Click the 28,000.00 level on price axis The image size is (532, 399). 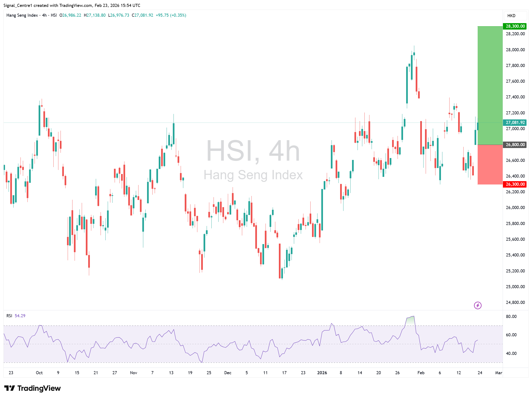click(515, 50)
